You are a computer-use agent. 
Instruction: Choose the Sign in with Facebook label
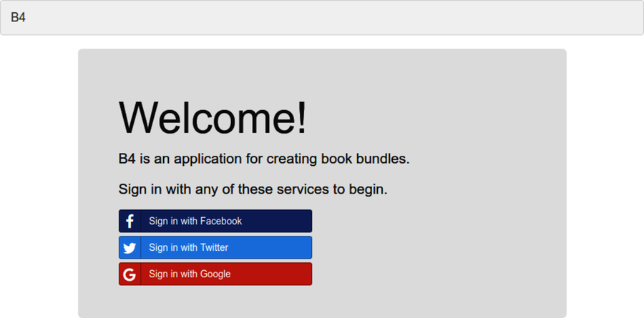(195, 221)
